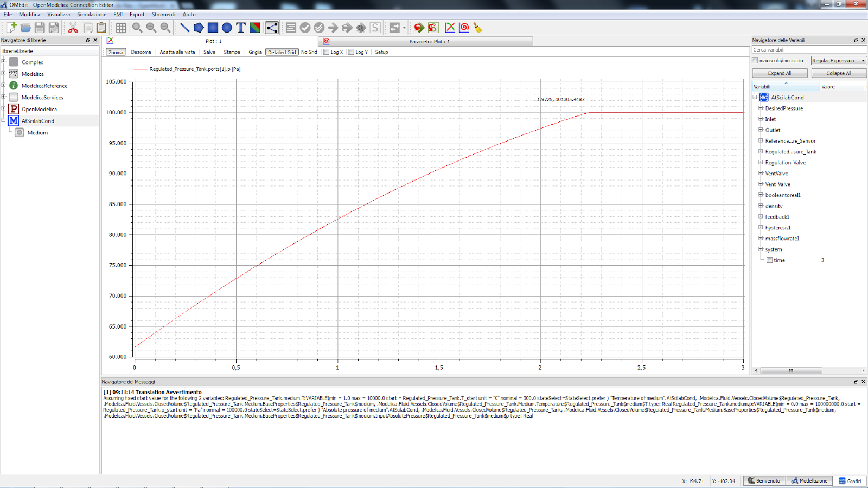Save the model with the floppy disk icon

click(40, 28)
